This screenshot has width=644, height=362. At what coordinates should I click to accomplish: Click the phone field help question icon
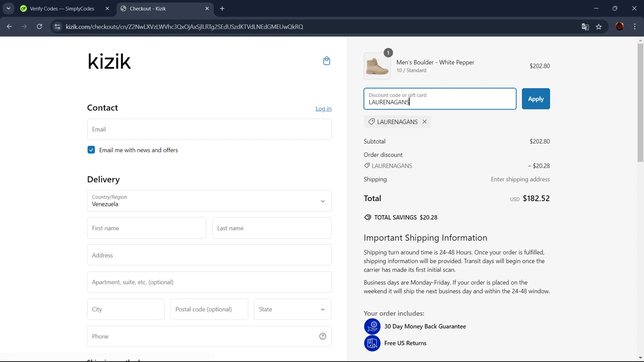point(322,336)
